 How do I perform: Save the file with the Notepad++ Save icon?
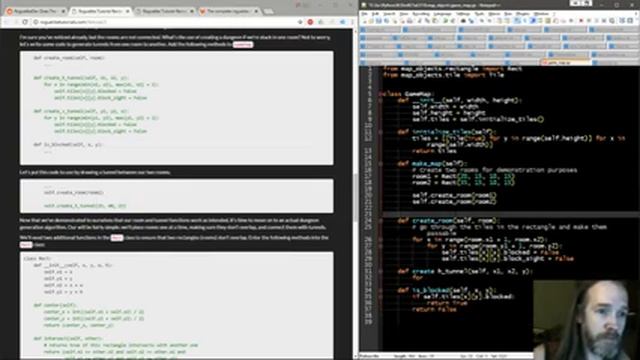coord(378,21)
